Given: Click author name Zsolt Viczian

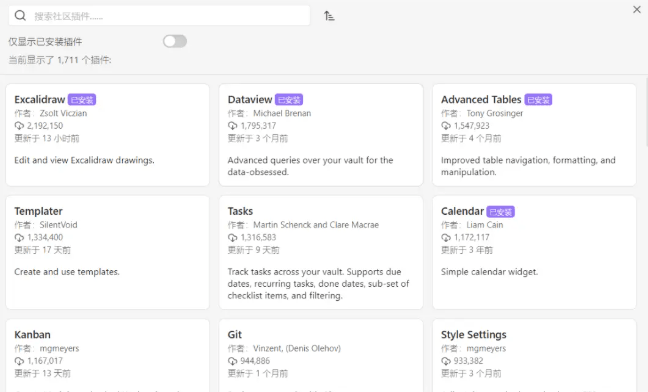Looking at the screenshot, I should coord(63,113).
